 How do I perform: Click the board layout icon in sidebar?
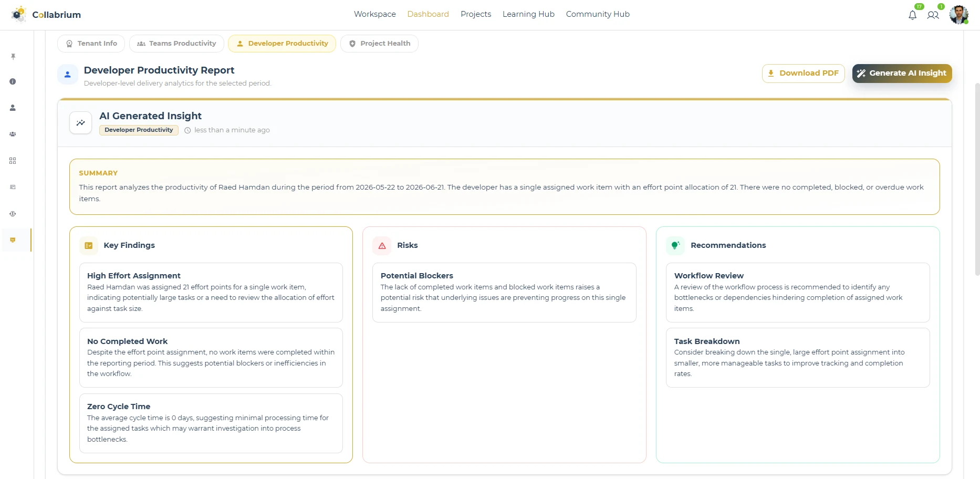pyautogui.click(x=13, y=187)
